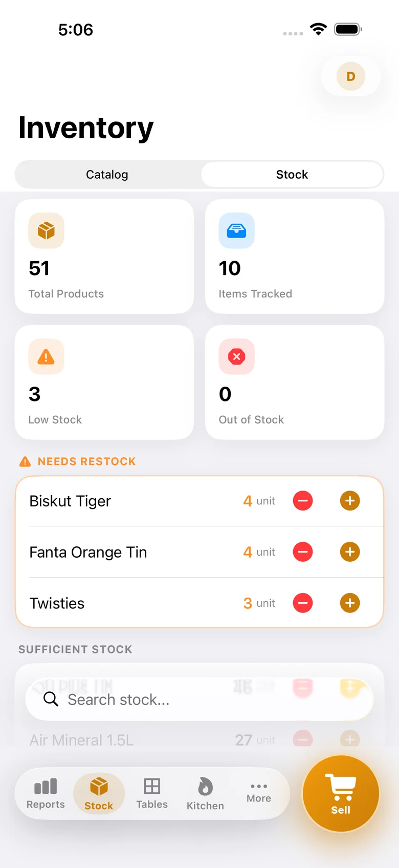This screenshot has height=868, width=399.
Task: Decrease Twisties stock quantity
Action: point(303,603)
